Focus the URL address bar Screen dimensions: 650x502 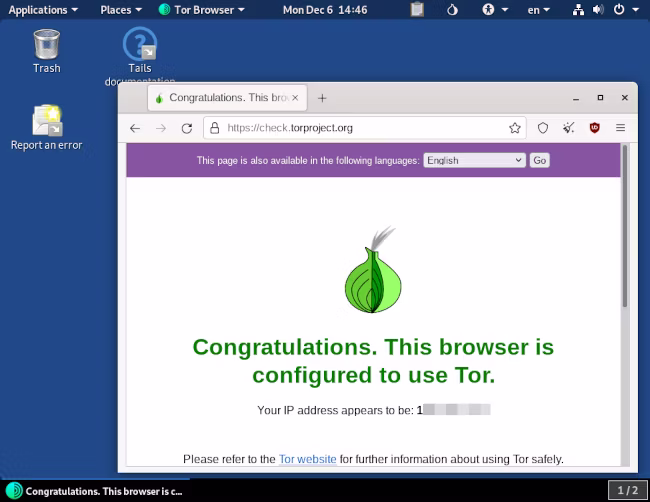click(365, 128)
